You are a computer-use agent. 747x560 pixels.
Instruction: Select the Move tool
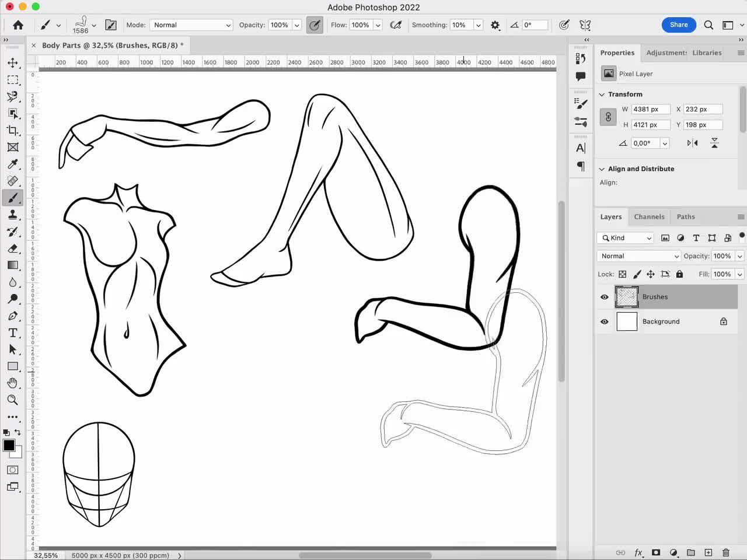tap(13, 63)
